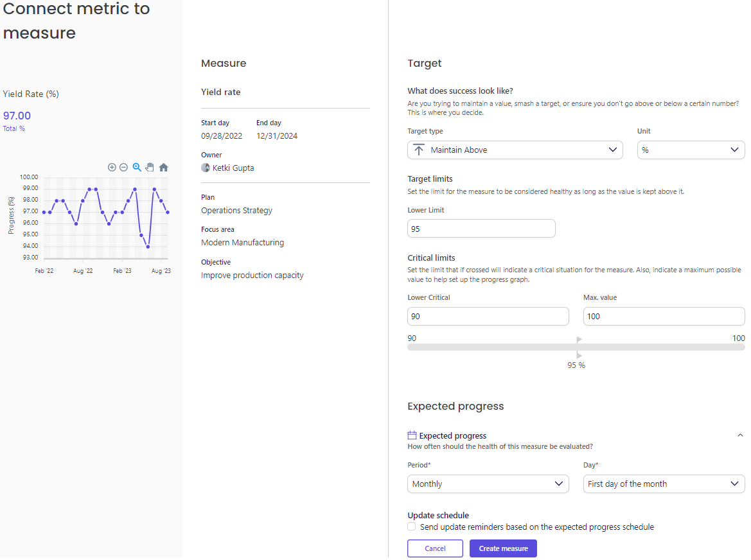Open the Unit dropdown

(x=691, y=150)
